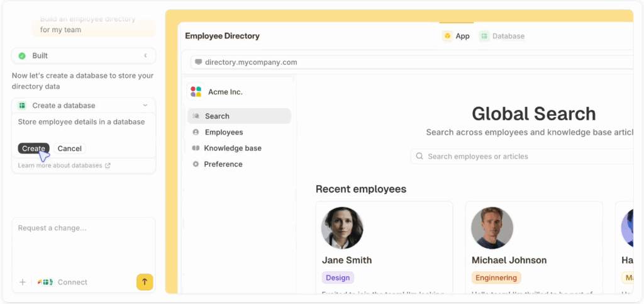The image size is (644, 304).
Task: Click the Acme Inc. colorful logo icon
Action: point(196,92)
